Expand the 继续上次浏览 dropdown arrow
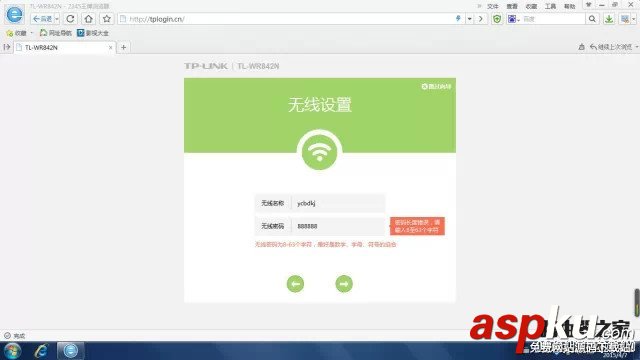The image size is (640, 360). pos(637,47)
